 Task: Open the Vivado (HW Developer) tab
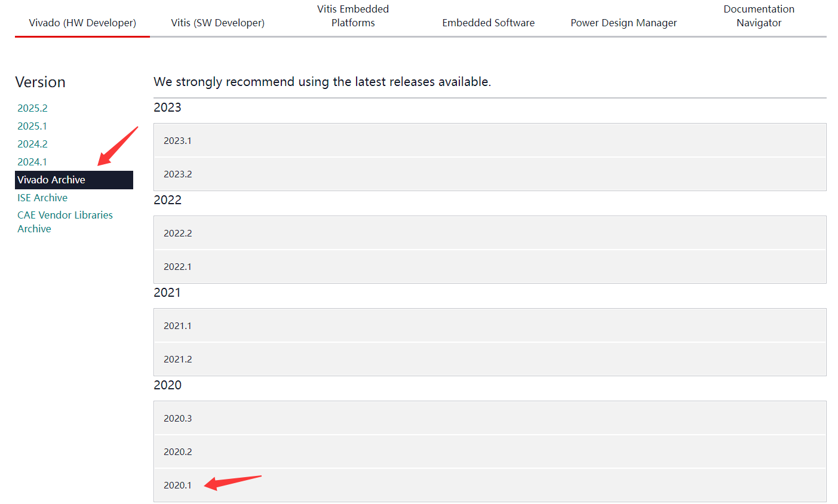pyautogui.click(x=82, y=23)
